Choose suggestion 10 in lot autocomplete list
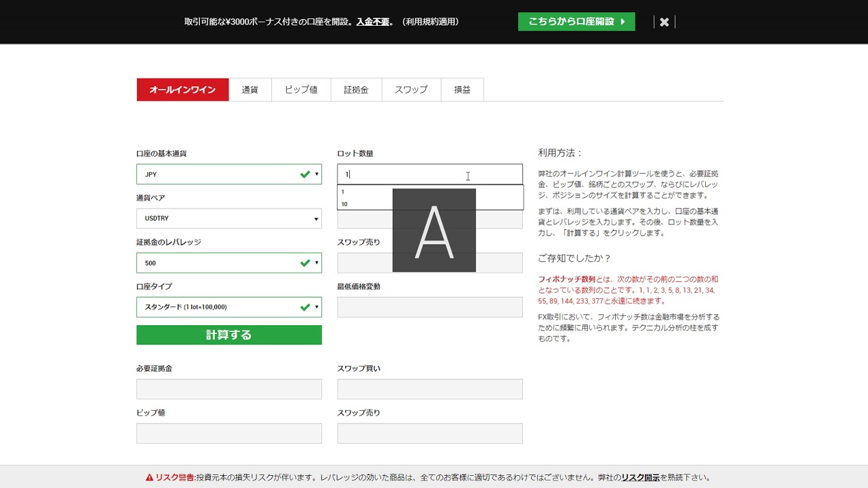The image size is (868, 488). (x=345, y=204)
